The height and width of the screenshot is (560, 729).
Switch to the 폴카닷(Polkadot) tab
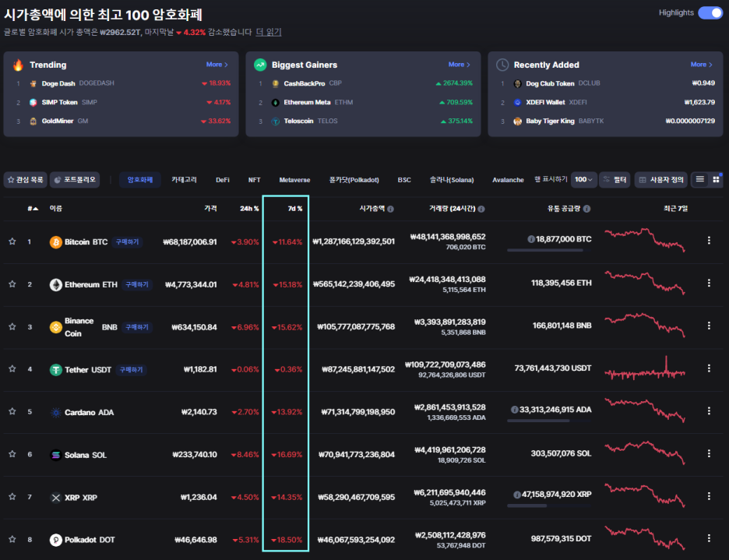(354, 180)
